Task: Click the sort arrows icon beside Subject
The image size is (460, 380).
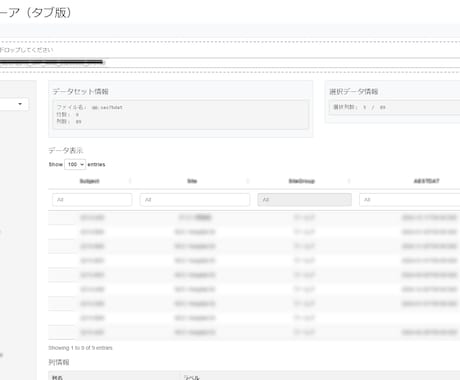Action: click(x=130, y=181)
